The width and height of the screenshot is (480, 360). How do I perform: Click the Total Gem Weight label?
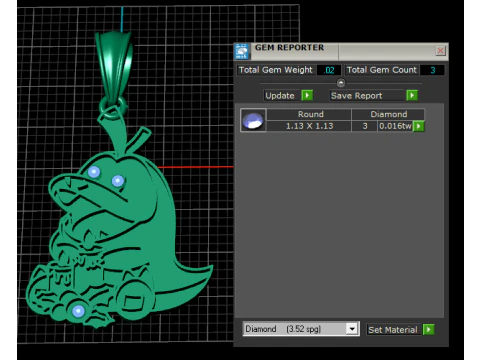[x=276, y=70]
